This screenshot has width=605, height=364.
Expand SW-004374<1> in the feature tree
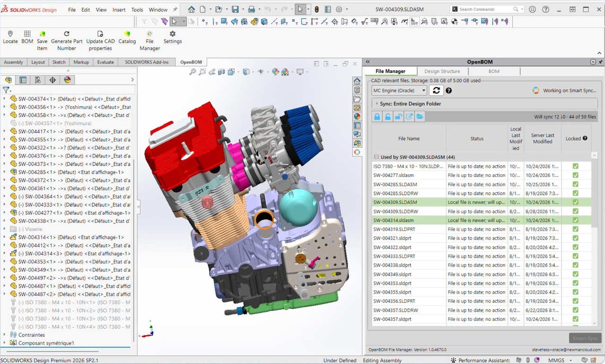point(4,99)
